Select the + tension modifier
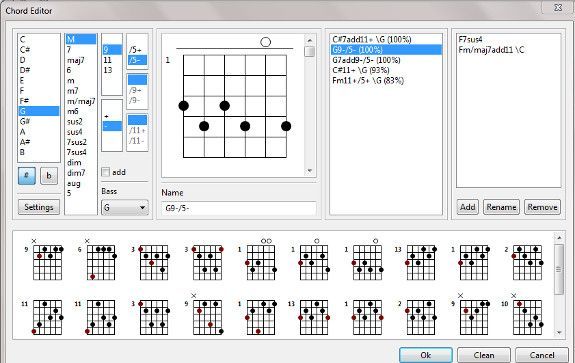The height and width of the screenshot is (363, 575). click(x=112, y=116)
